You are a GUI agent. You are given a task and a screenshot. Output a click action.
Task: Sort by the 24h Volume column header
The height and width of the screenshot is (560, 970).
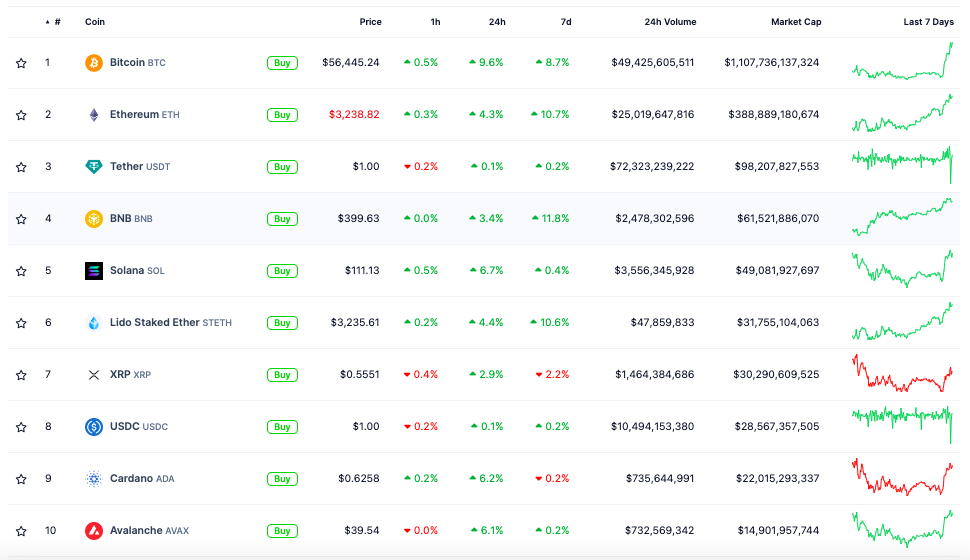pyautogui.click(x=670, y=22)
